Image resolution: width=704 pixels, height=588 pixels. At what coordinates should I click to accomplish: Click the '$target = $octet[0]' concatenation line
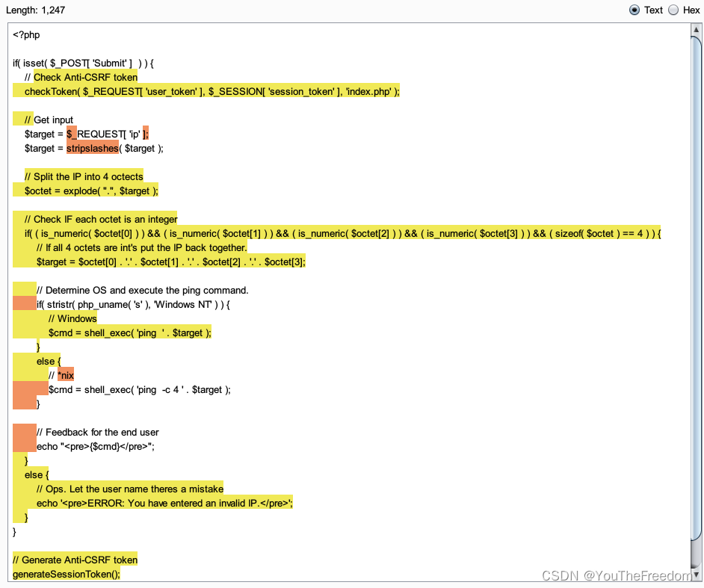[x=170, y=262]
